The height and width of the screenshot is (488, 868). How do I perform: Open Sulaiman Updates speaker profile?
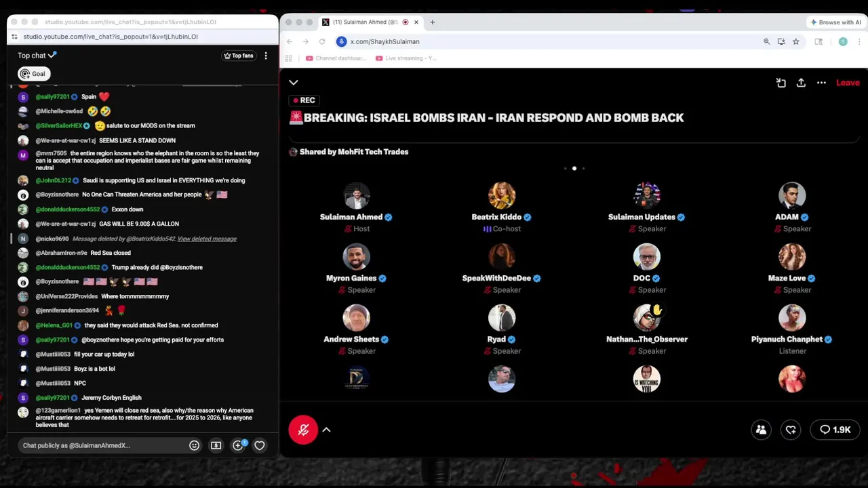646,196
